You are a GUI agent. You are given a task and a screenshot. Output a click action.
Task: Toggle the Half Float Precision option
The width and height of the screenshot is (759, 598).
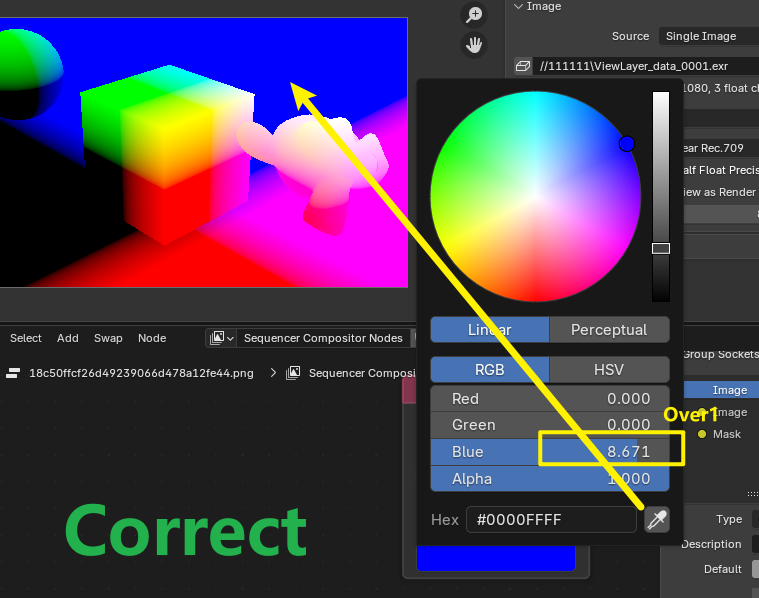721,170
